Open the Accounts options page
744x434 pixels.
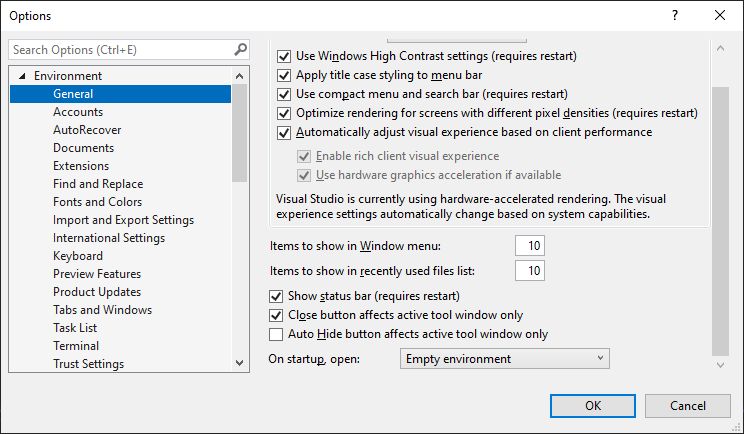pyautogui.click(x=78, y=112)
